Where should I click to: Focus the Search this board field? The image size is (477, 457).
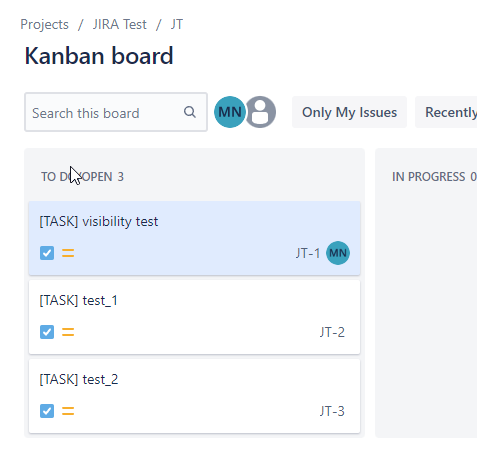(x=116, y=112)
